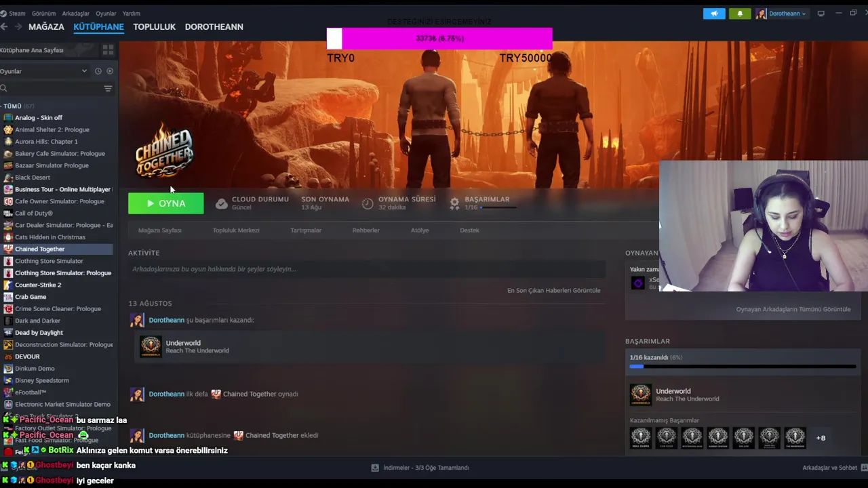The width and height of the screenshot is (868, 488).
Task: Open big picture mode monitor icon
Action: tap(821, 14)
